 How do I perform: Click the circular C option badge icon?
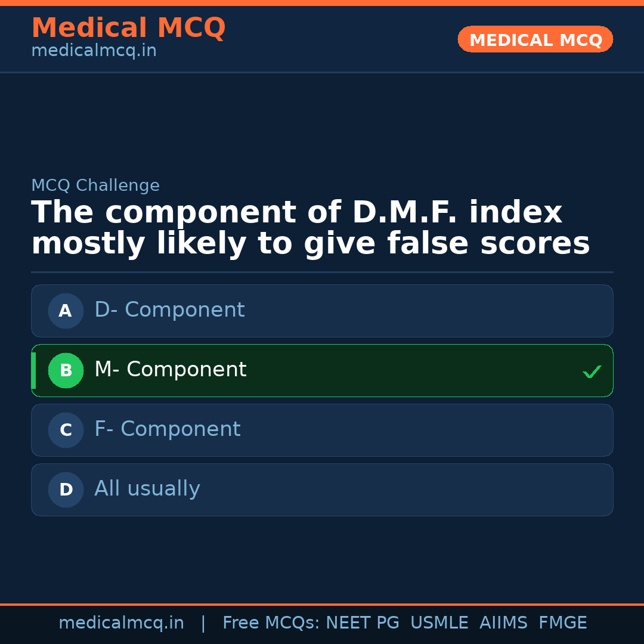66,430
